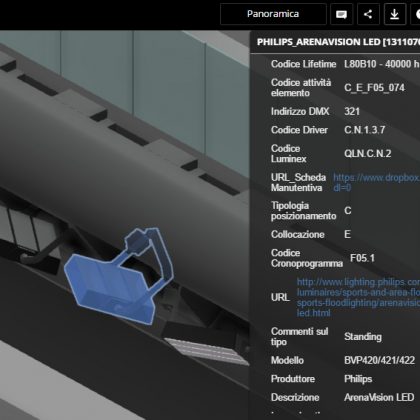The width and height of the screenshot is (420, 420).
Task: Open the URL_Scheda Manutentiva dropbox link
Action: point(376,183)
